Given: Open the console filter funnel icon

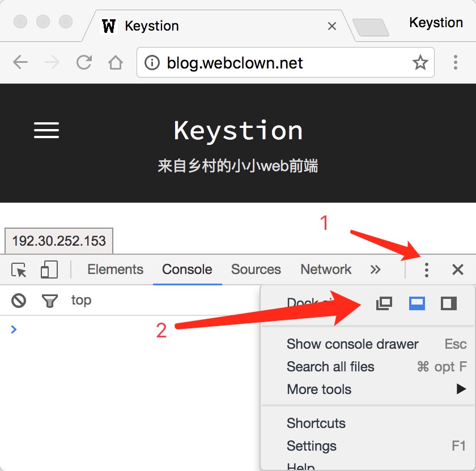Looking at the screenshot, I should pyautogui.click(x=50, y=301).
